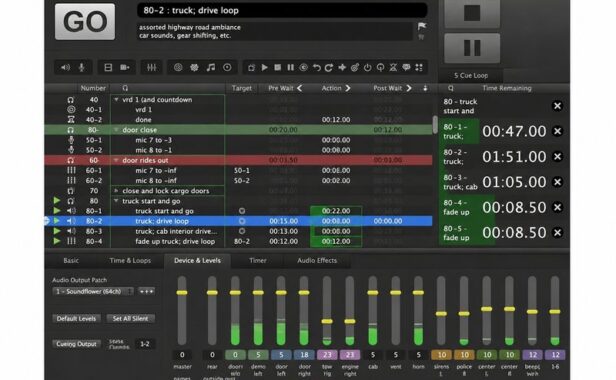Screen dimensions: 616x380
Task: Click the cue list vertical scrollbar
Action: [435, 124]
